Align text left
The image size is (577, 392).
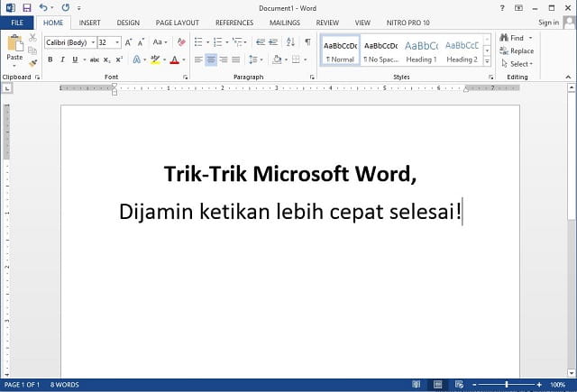pyautogui.click(x=198, y=59)
